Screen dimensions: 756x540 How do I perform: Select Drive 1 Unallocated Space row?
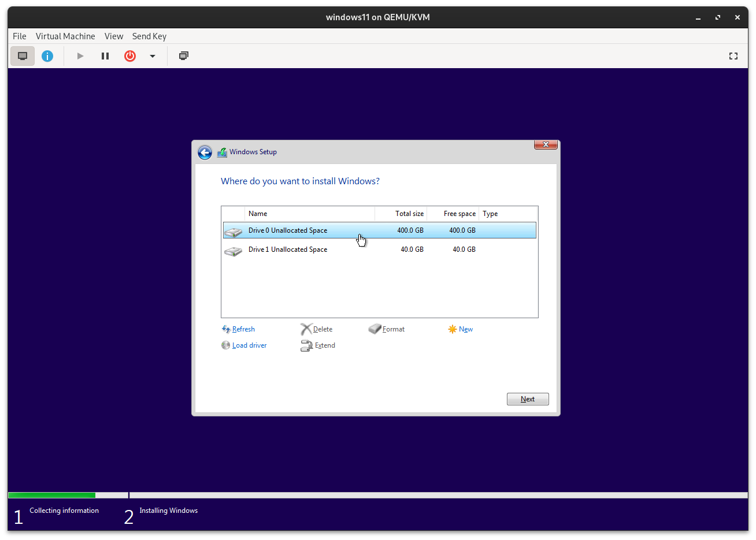point(380,249)
